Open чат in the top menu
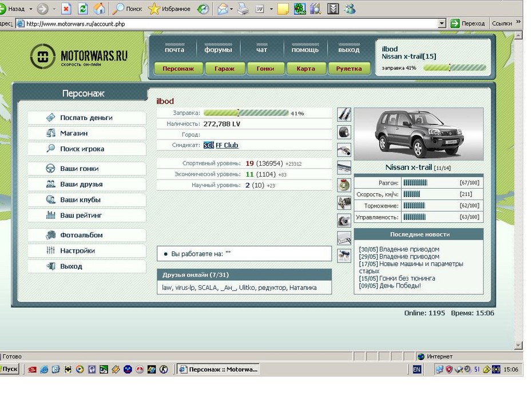The height and width of the screenshot is (399, 532). [x=261, y=50]
